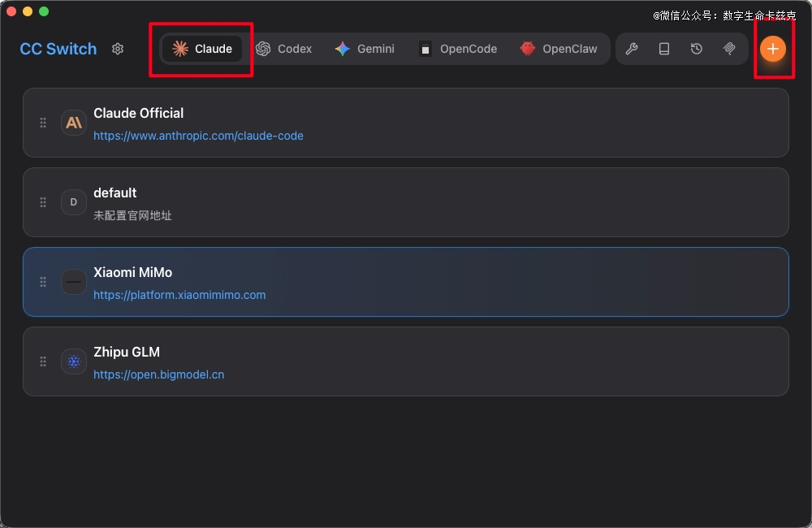Click the Zhipu GLM provider icon
The height and width of the screenshot is (528, 812).
pos(74,361)
